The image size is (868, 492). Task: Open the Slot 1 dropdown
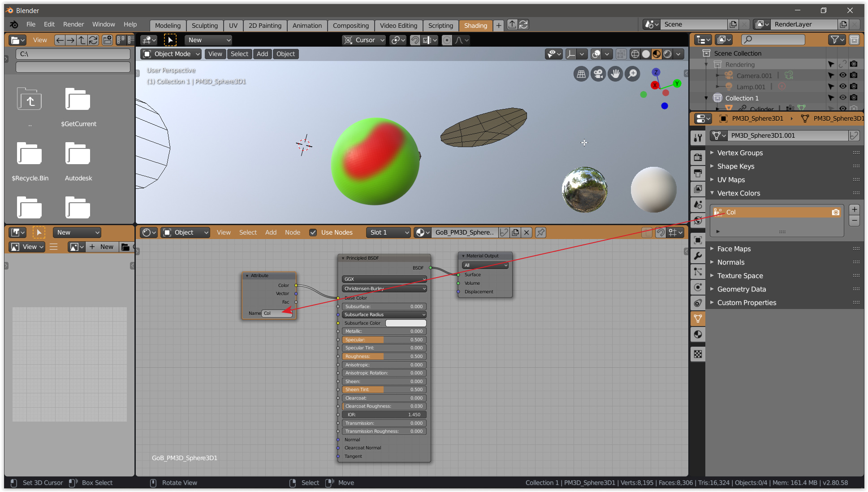click(x=388, y=232)
